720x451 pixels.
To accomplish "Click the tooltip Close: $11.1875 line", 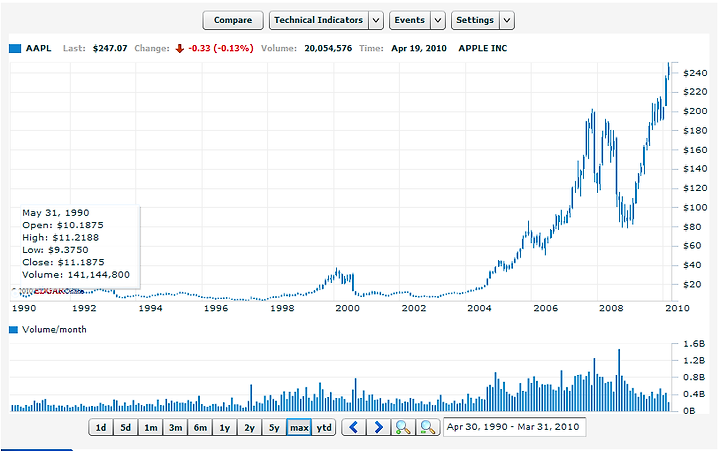I will click(x=63, y=262).
